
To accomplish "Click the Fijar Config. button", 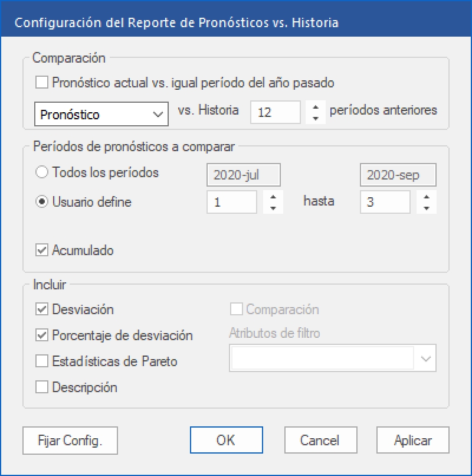I will [70, 440].
